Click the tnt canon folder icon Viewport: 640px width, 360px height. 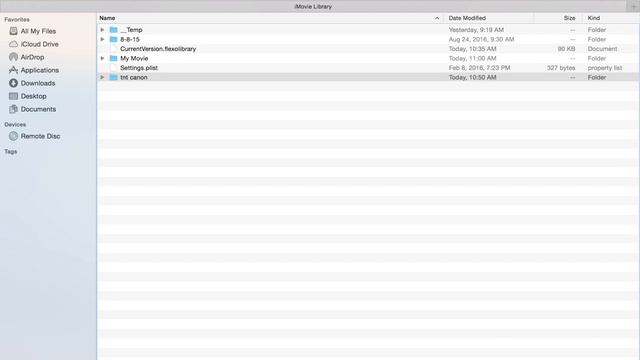[x=113, y=77]
